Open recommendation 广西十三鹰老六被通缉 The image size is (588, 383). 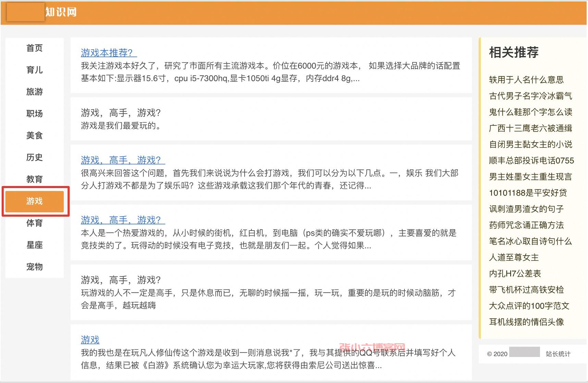[x=530, y=128]
